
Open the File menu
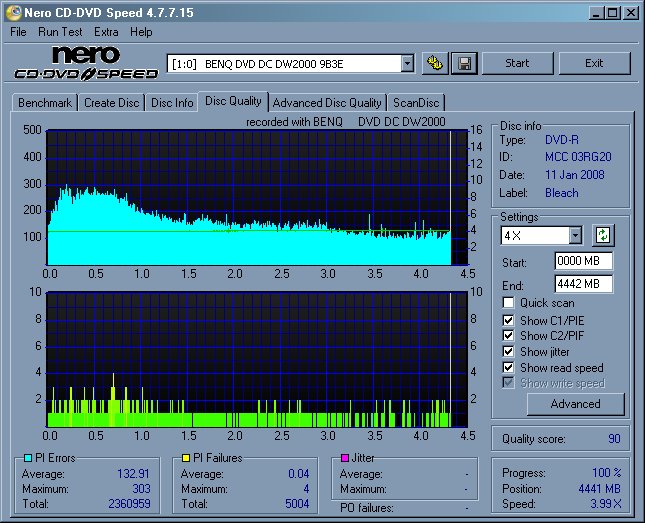pos(18,32)
